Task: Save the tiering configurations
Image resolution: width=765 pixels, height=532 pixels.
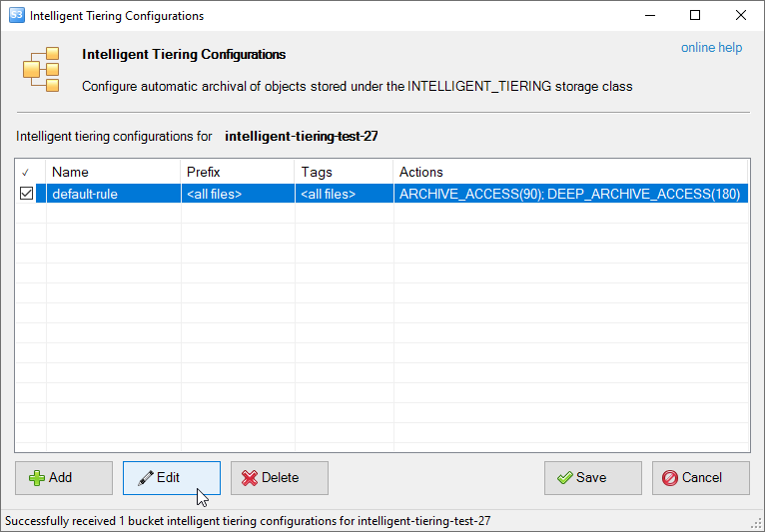Action: (x=593, y=478)
